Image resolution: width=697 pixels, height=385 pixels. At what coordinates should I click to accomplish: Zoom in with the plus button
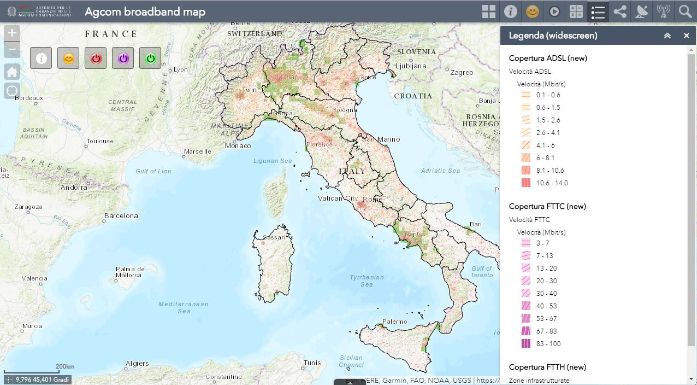click(12, 32)
